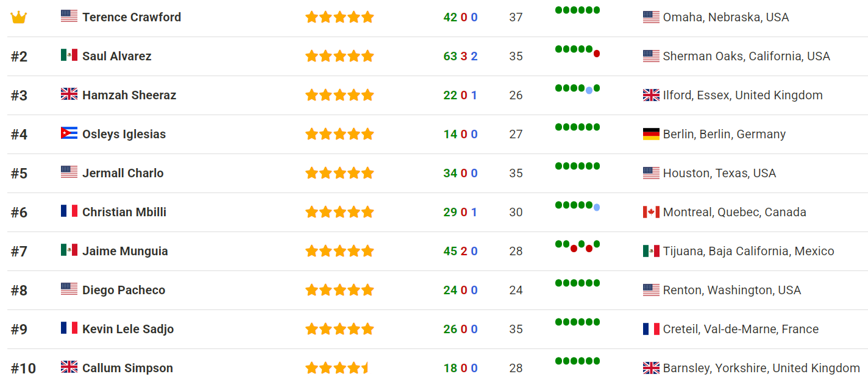The height and width of the screenshot is (385, 868).
Task: Click the gold crown champion icon
Action: (18, 18)
